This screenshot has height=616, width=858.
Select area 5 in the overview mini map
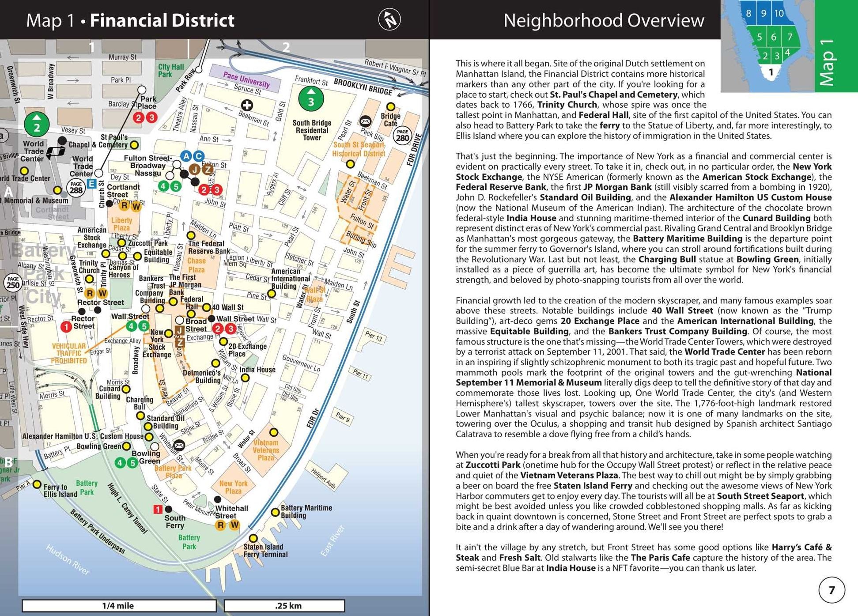pyautogui.click(x=759, y=37)
